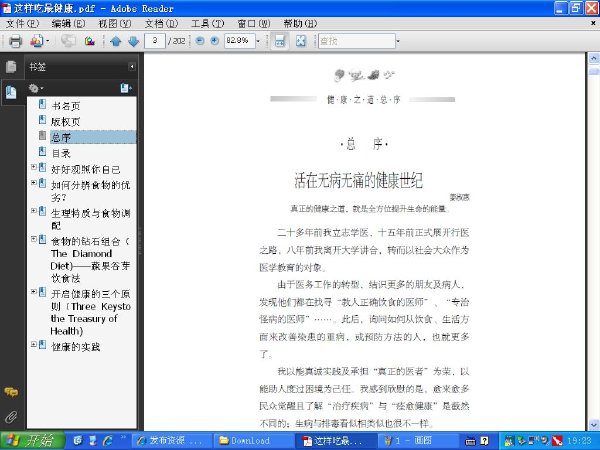
Task: Open the 帮助 menu
Action: click(300, 24)
